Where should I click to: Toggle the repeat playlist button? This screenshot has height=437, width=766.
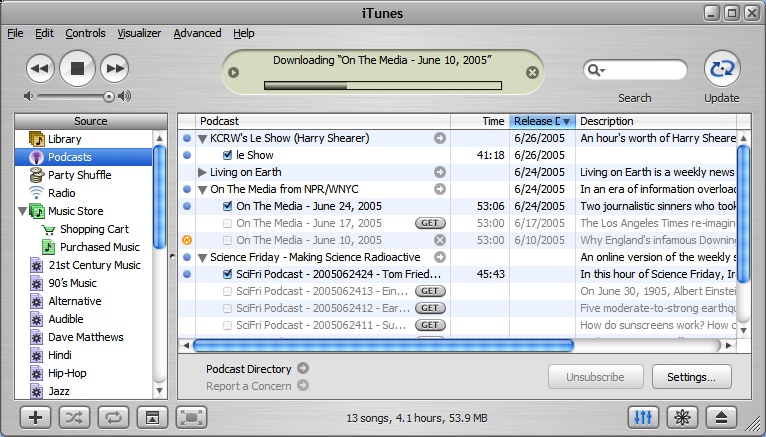coord(112,417)
